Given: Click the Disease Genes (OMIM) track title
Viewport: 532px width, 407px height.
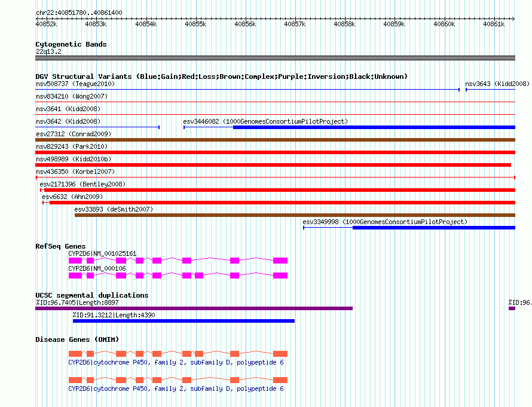Looking at the screenshot, I should [x=77, y=339].
